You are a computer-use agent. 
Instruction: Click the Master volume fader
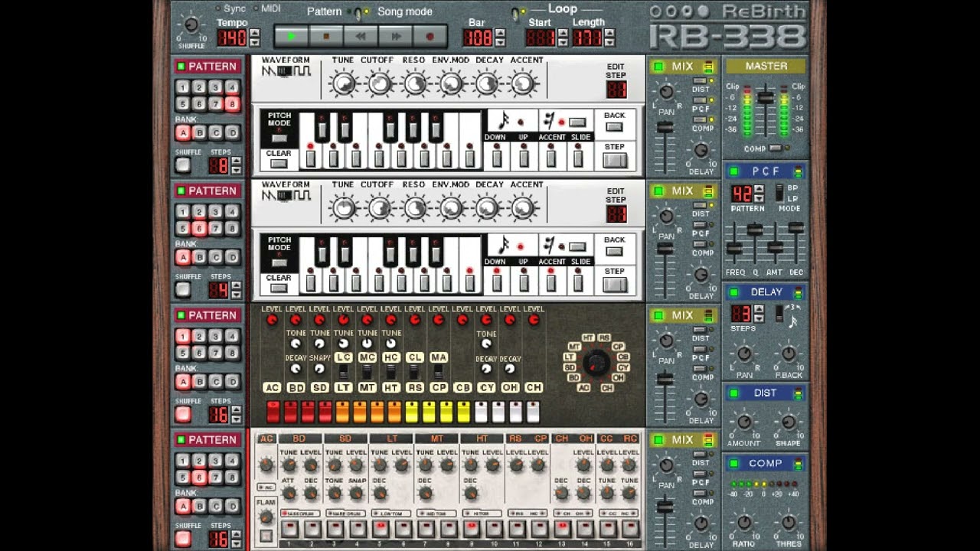point(766,98)
